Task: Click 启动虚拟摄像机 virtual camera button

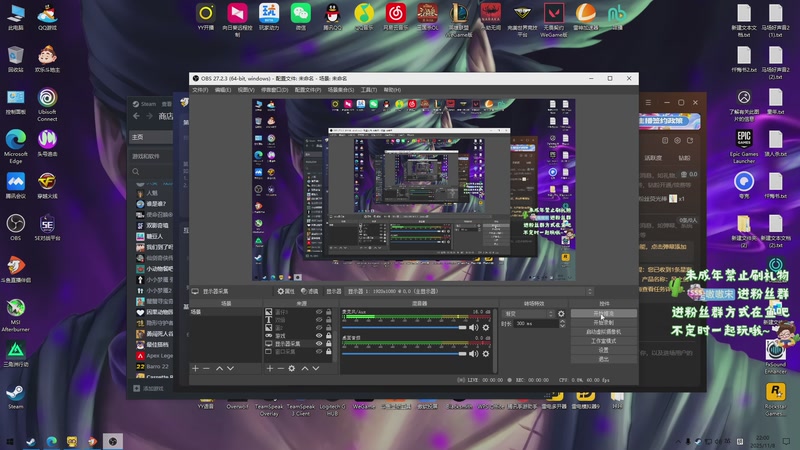Action: click(604, 332)
